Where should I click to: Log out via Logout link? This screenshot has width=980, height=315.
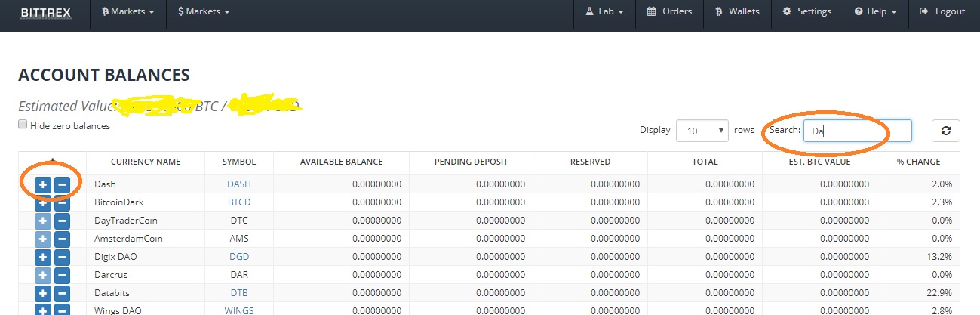click(x=942, y=11)
